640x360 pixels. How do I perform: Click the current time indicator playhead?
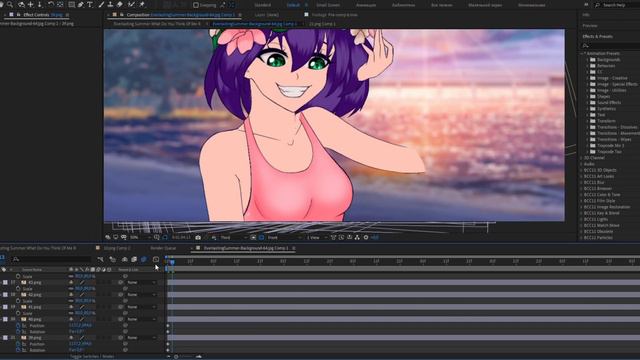pos(172,261)
